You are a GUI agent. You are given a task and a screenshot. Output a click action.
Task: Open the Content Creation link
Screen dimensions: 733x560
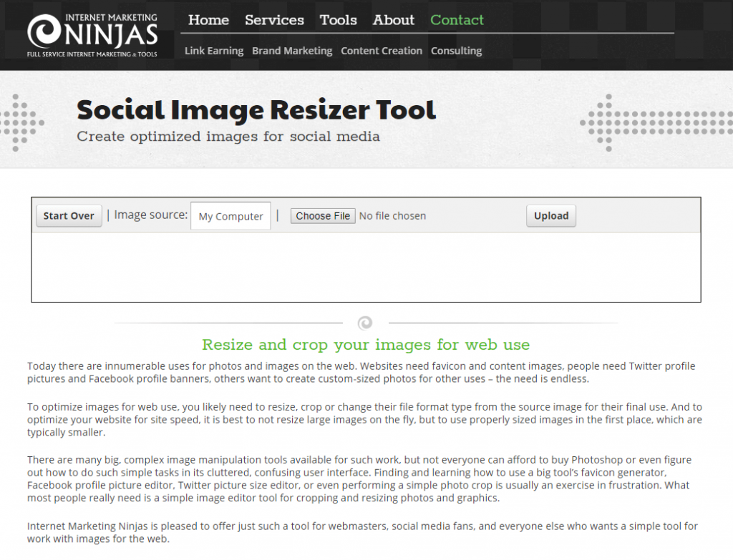pyautogui.click(x=382, y=51)
